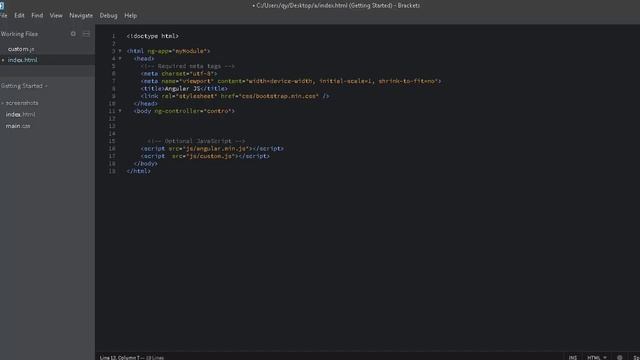Click the closing head tag line
This screenshot has height=360, width=640.
click(x=146, y=104)
